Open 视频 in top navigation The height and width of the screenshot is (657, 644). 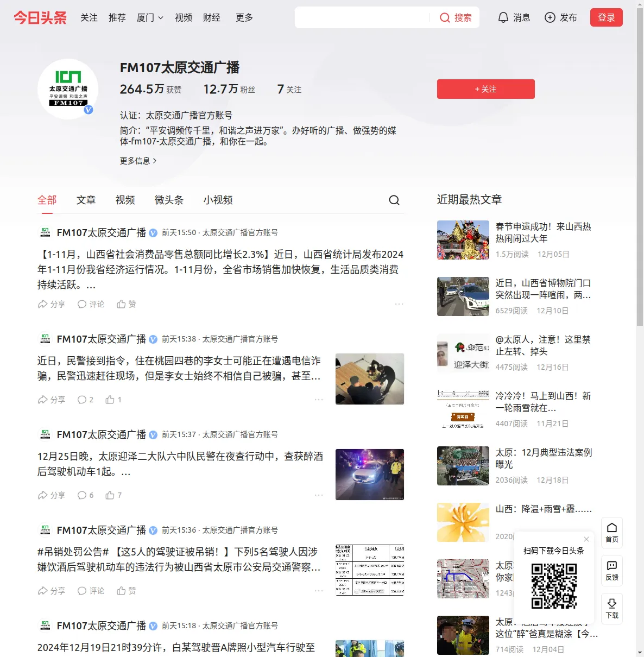click(x=184, y=18)
